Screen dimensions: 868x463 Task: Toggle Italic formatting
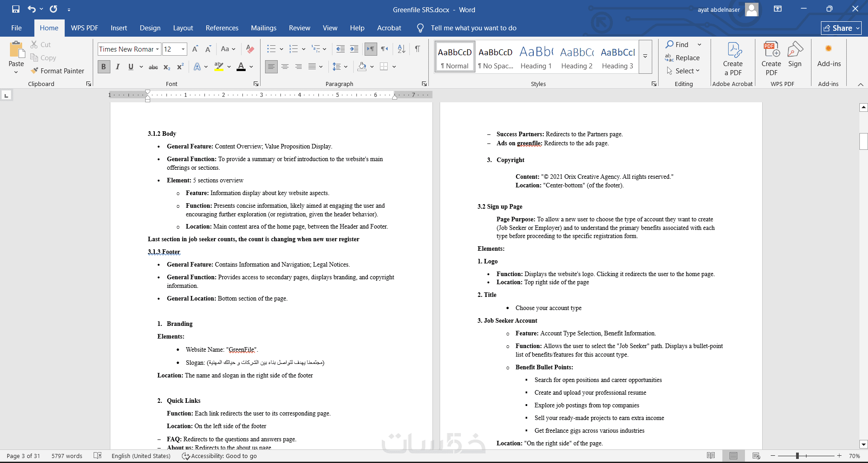pyautogui.click(x=118, y=67)
